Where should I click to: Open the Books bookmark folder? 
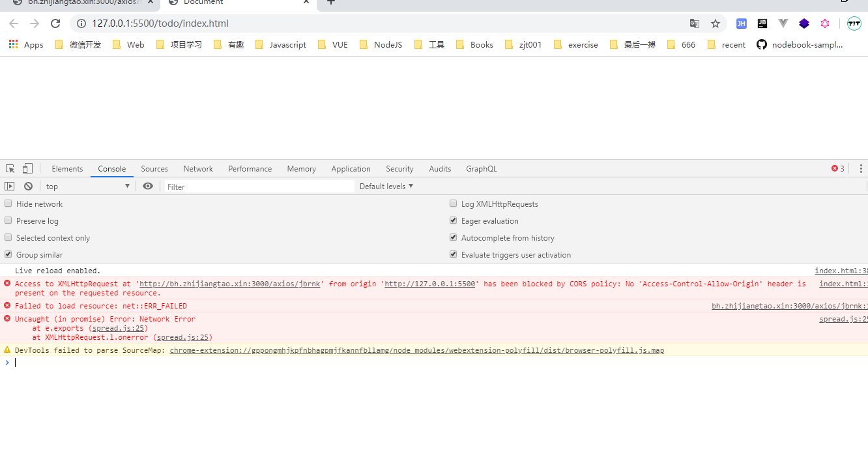point(474,44)
